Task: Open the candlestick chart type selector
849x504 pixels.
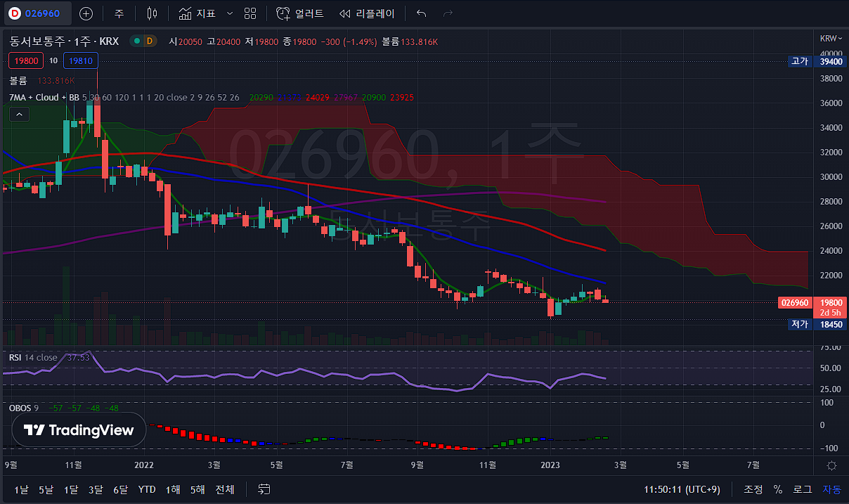Action: tap(153, 13)
